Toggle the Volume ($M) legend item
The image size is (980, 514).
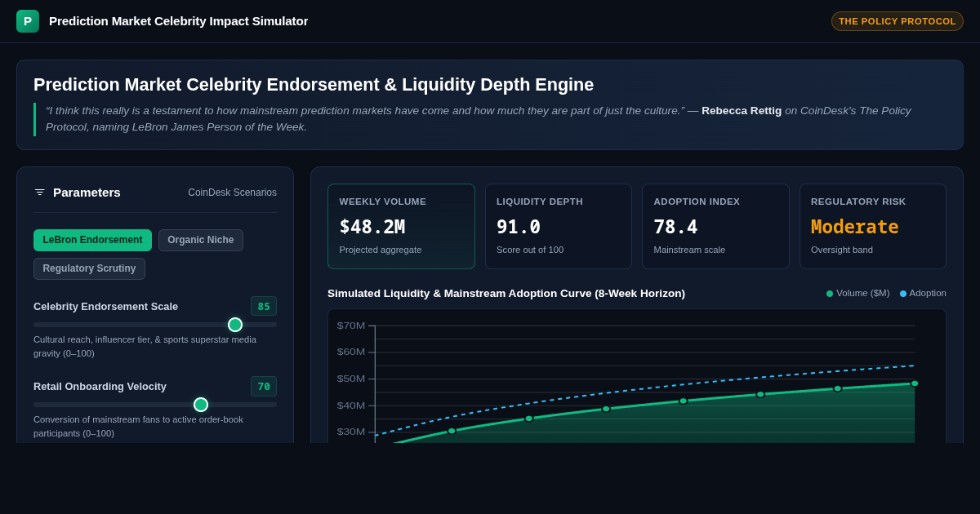click(x=857, y=293)
